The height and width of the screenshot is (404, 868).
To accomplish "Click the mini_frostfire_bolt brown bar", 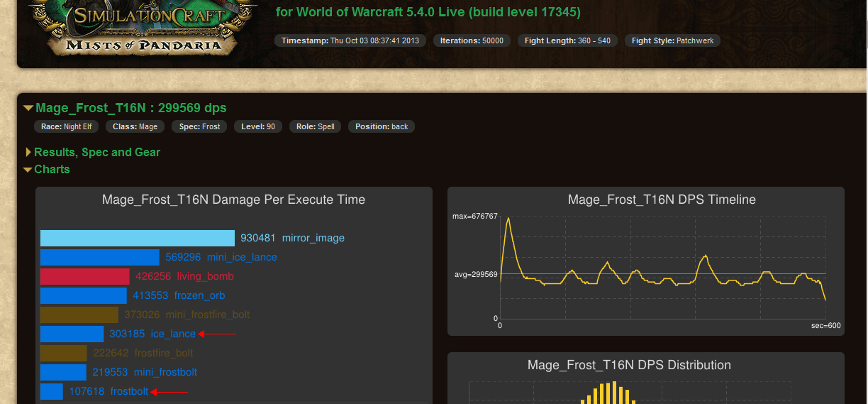I will coord(79,315).
